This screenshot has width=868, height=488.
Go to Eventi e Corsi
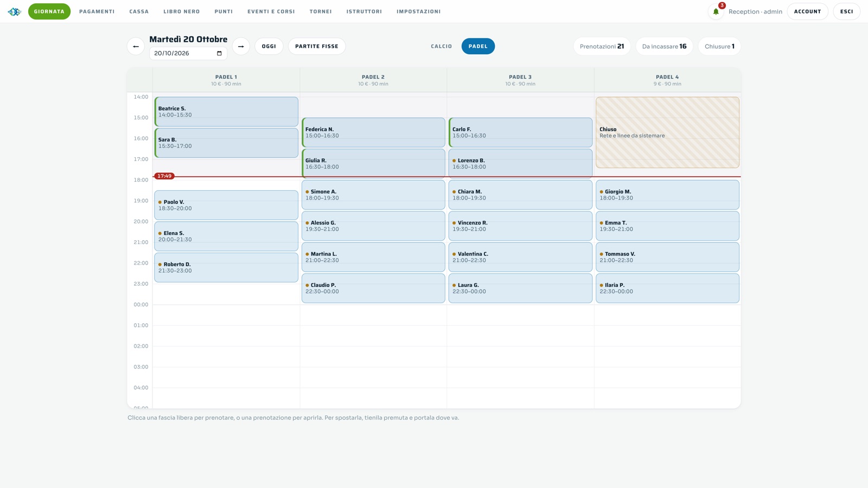click(271, 11)
